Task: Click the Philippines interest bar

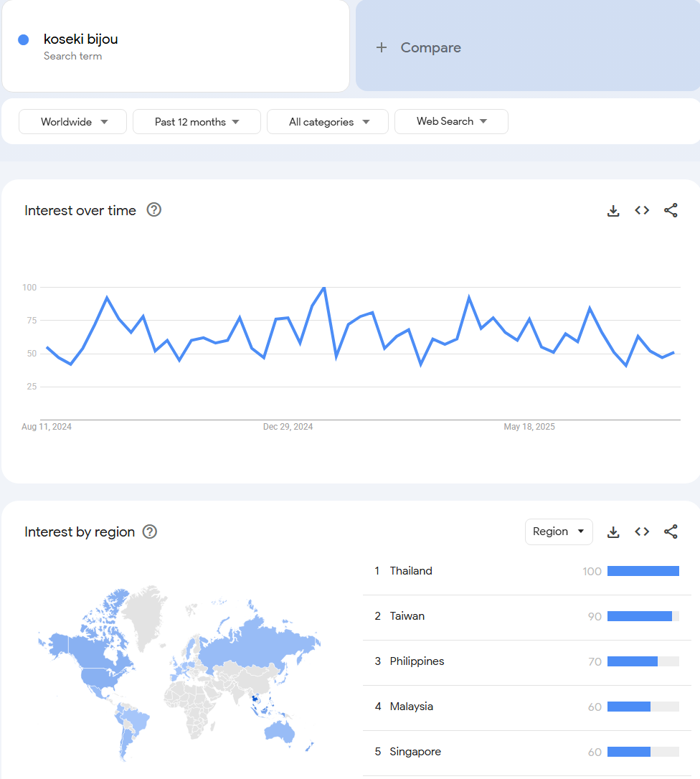Action: pos(643,662)
